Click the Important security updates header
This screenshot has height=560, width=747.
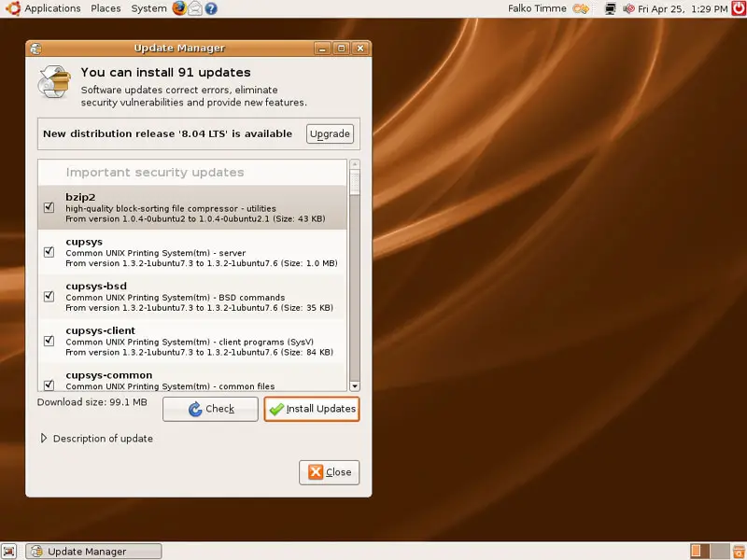click(x=155, y=173)
